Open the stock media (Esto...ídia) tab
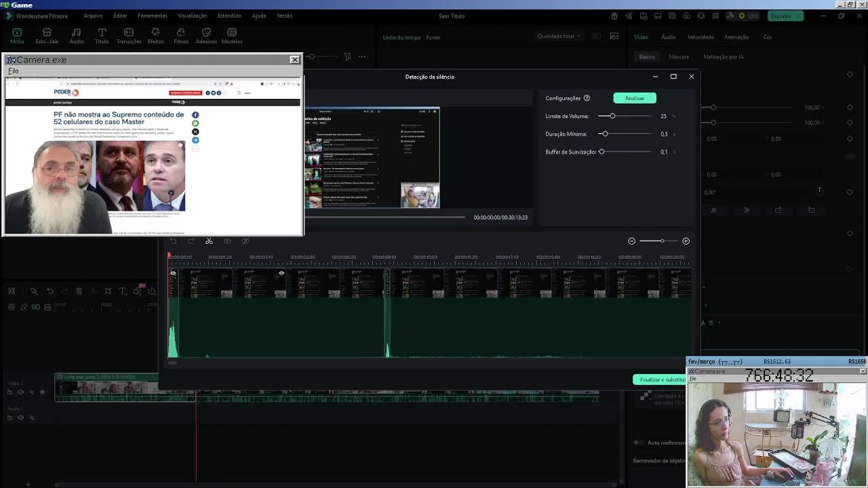Viewport: 868px width, 488px height. click(47, 36)
